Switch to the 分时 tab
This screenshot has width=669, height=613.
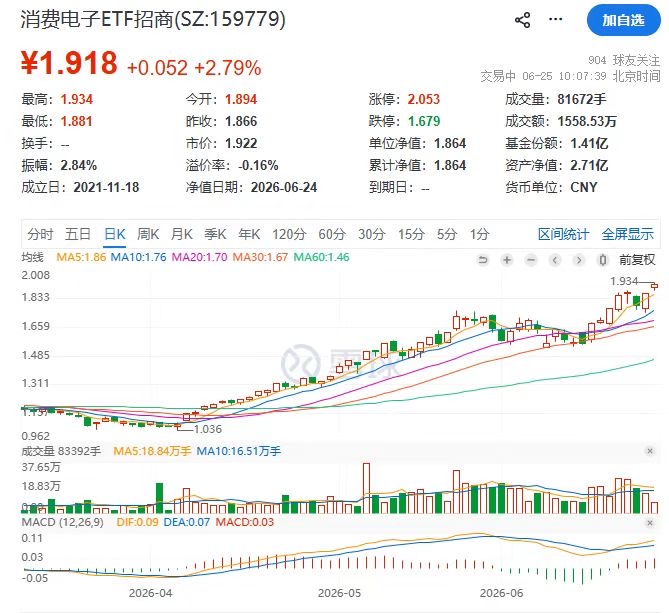coord(40,234)
